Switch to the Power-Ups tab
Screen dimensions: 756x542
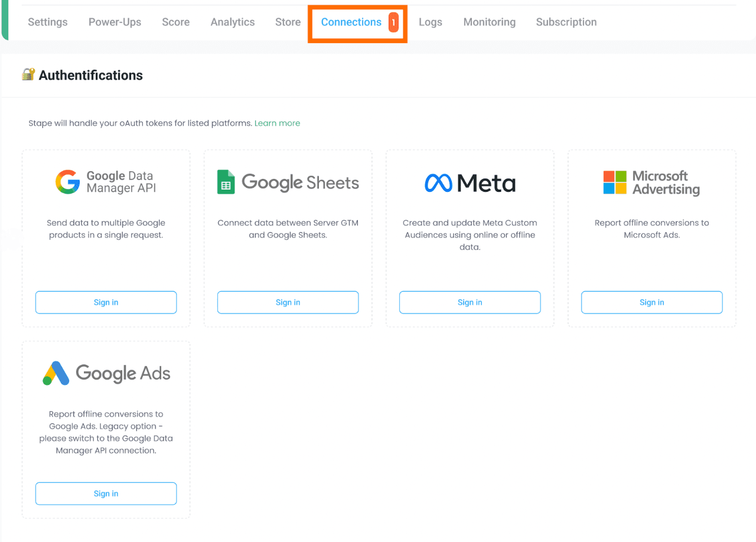[115, 22]
